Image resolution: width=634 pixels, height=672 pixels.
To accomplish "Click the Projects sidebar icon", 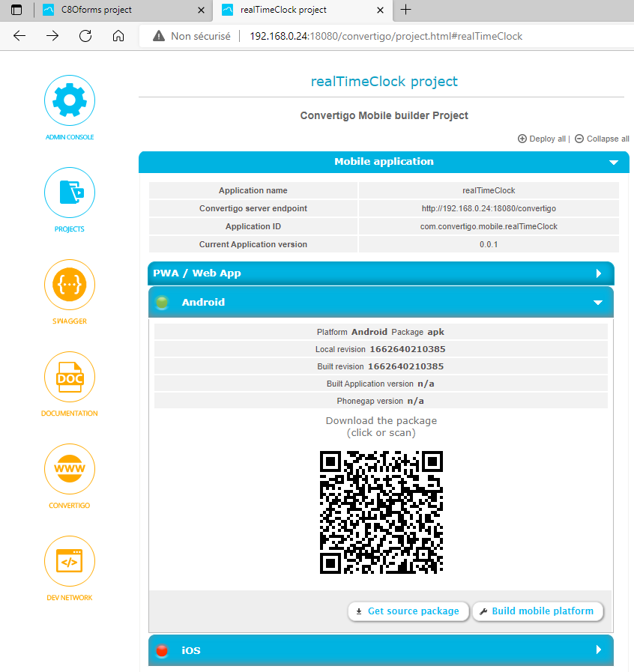I will point(70,193).
